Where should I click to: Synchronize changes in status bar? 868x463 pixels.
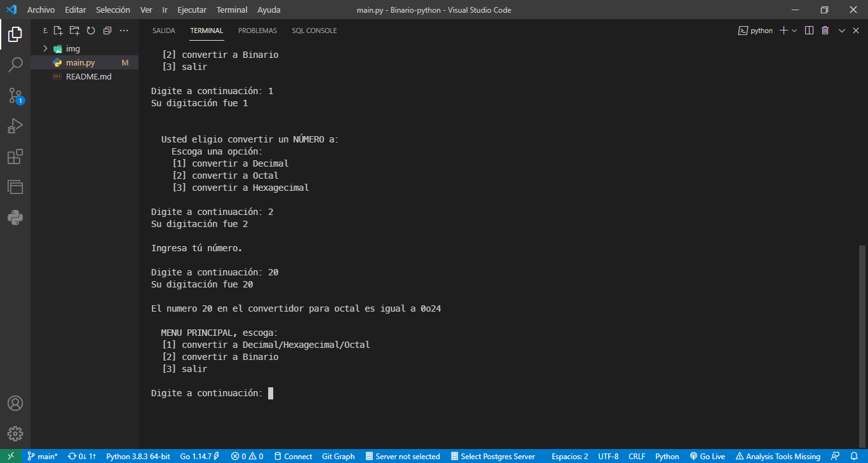(82, 456)
